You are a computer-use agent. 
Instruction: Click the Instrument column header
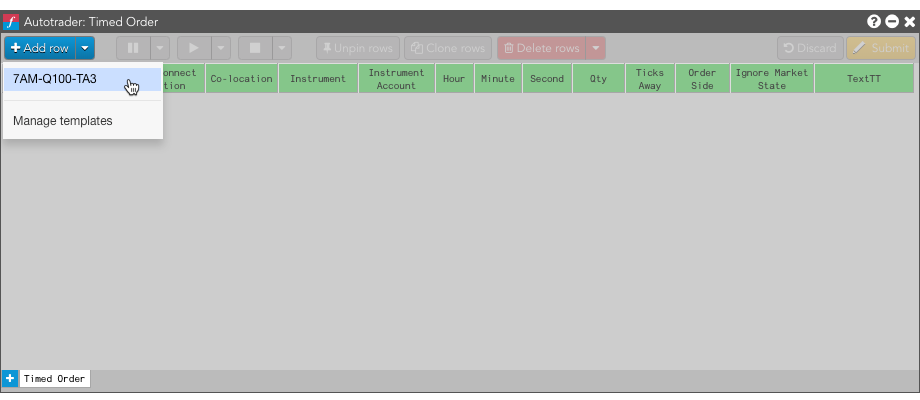(x=318, y=79)
